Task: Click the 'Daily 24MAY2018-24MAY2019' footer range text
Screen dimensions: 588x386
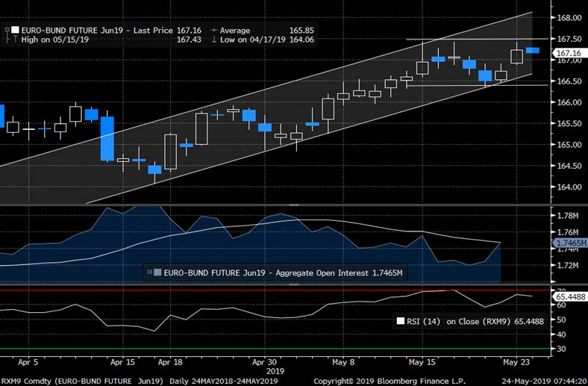Action: [224, 381]
